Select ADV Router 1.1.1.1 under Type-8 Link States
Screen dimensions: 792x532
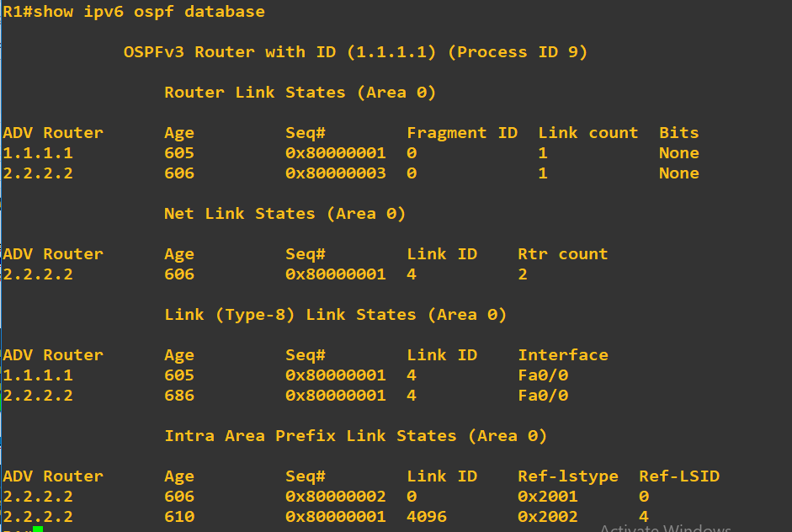pos(38,375)
